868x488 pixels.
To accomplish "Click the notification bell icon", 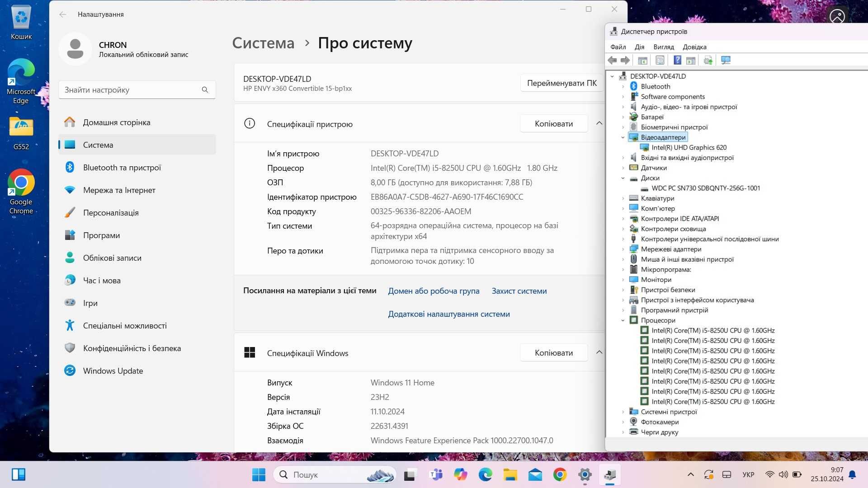I will tap(852, 474).
